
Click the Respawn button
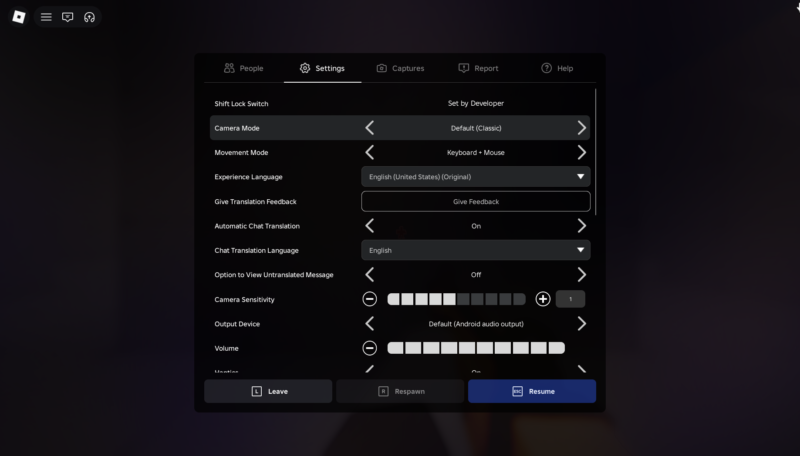pos(400,391)
